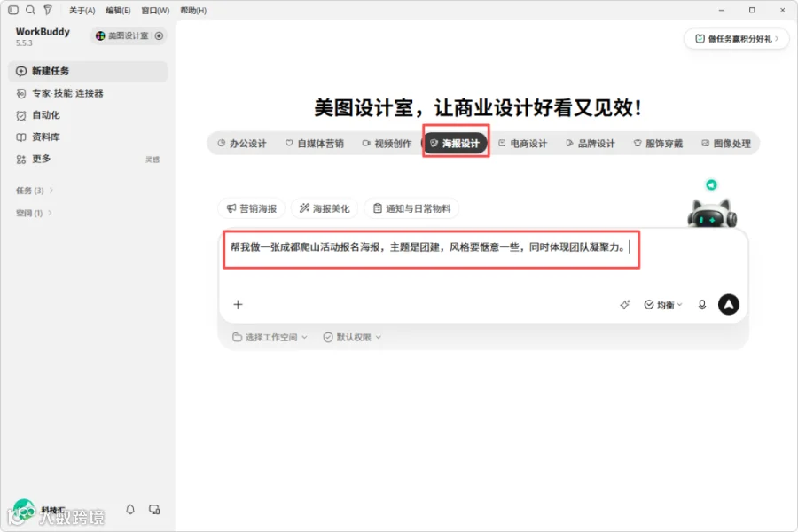Click the sparkle prompt enhance icon
The height and width of the screenshot is (532, 798).
624,304
